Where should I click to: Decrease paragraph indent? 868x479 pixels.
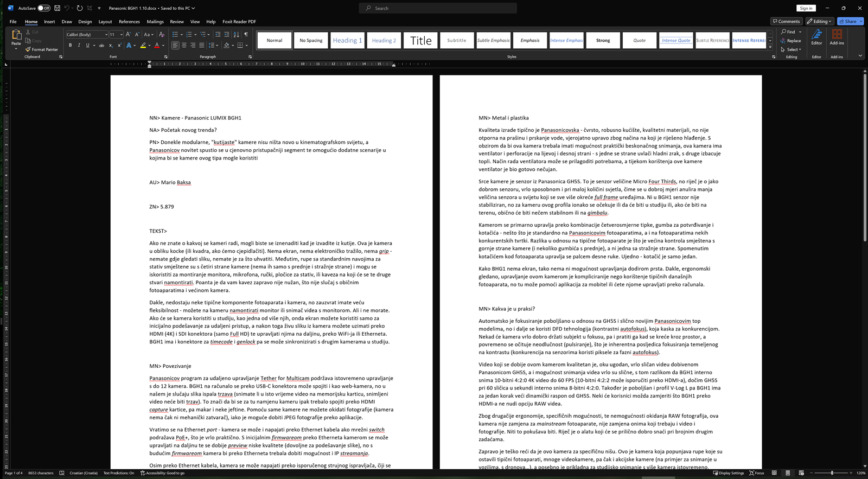pos(218,34)
